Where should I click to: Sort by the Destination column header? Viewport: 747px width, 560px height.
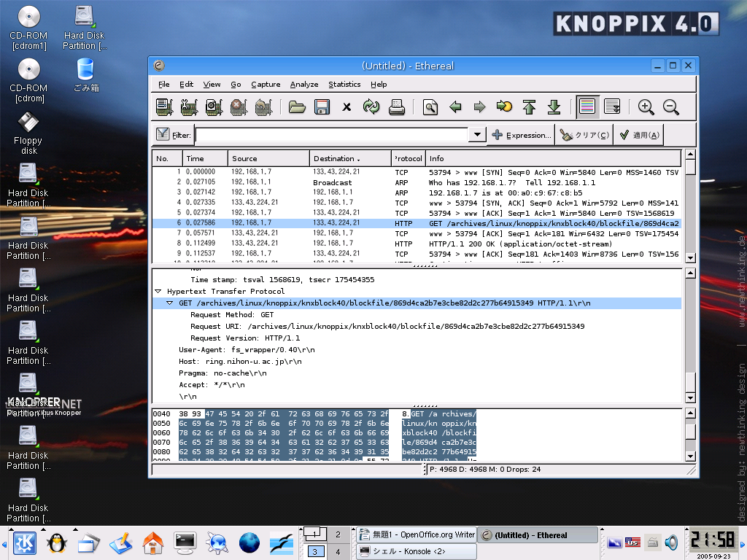(350, 158)
